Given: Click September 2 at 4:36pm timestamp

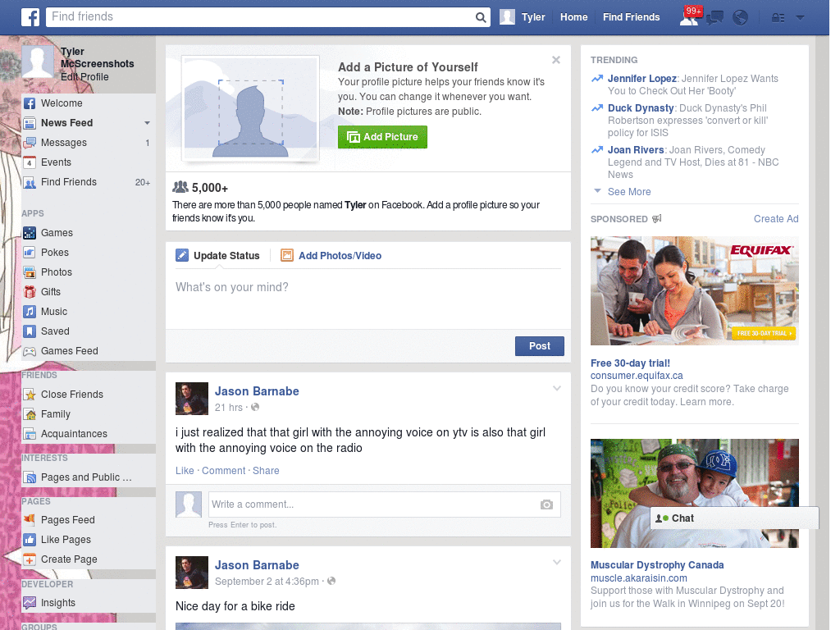Looking at the screenshot, I should tap(267, 582).
